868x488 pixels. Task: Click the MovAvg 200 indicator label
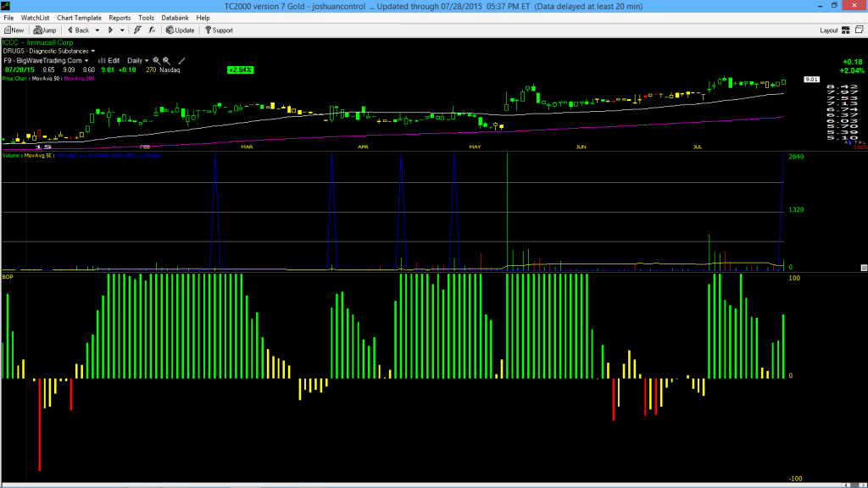coord(79,79)
